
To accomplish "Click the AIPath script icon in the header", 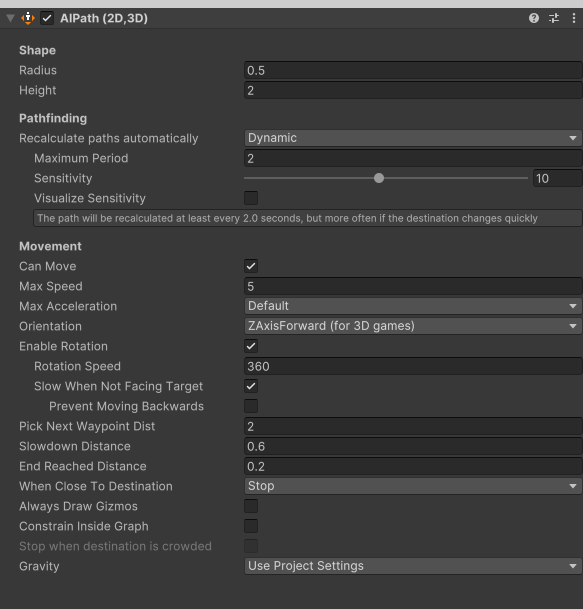I will (x=28, y=18).
